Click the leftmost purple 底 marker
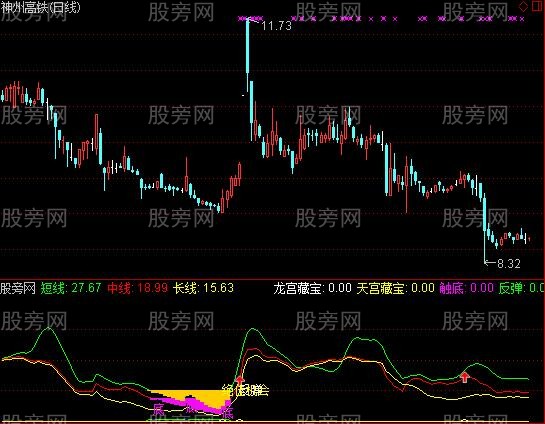This screenshot has width=545, height=424. point(158,410)
